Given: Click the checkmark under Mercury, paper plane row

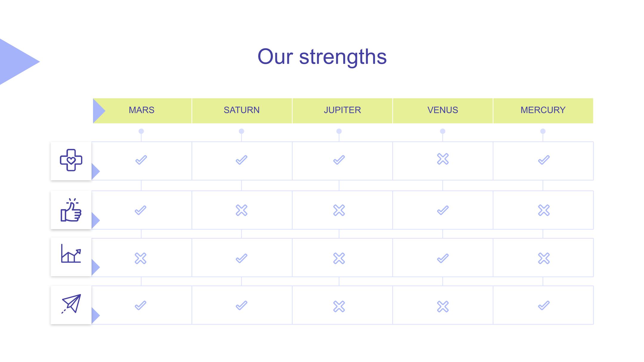Looking at the screenshot, I should pyautogui.click(x=544, y=306).
